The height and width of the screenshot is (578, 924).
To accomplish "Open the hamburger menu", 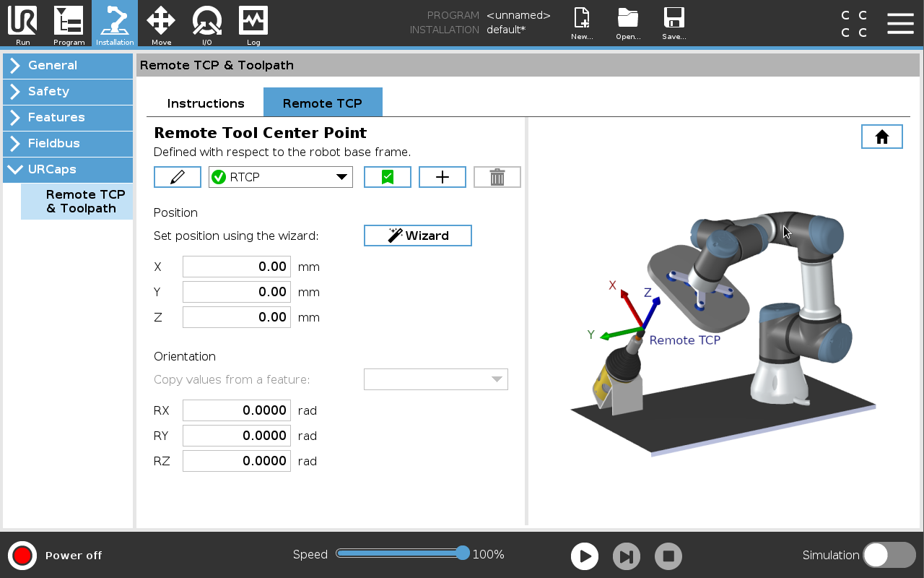I will coord(900,23).
